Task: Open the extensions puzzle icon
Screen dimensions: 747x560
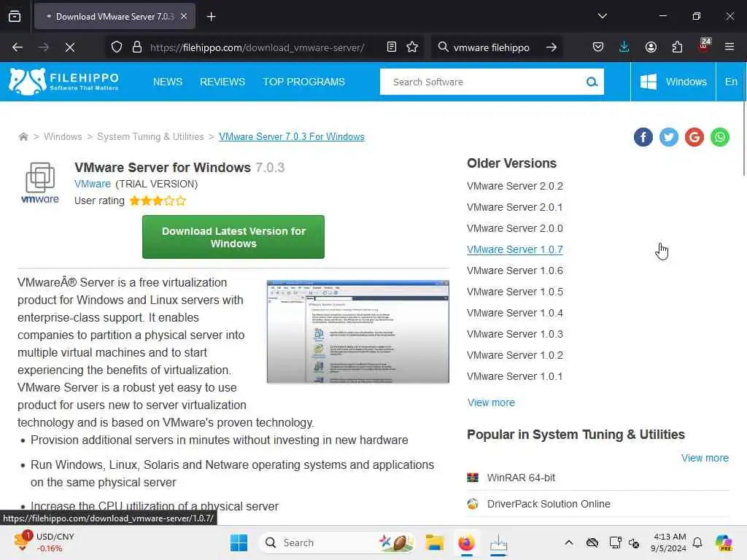Action: click(677, 47)
